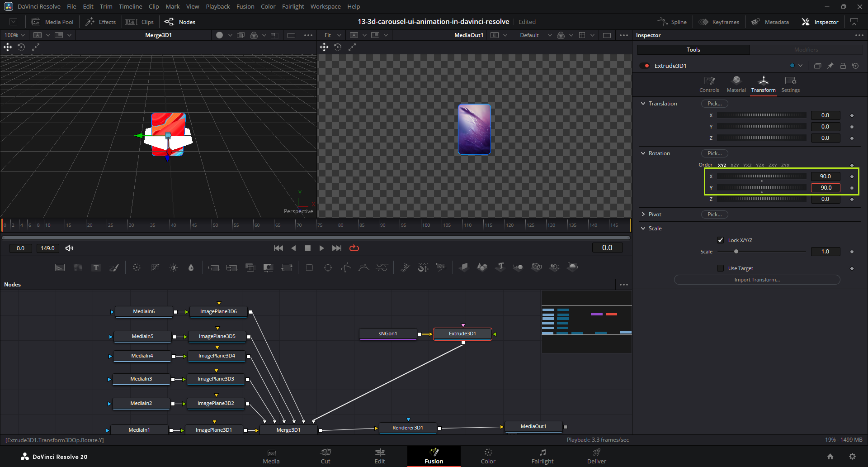Toggle the Extrude3D1 node enable switch
868x467 pixels.
point(645,66)
